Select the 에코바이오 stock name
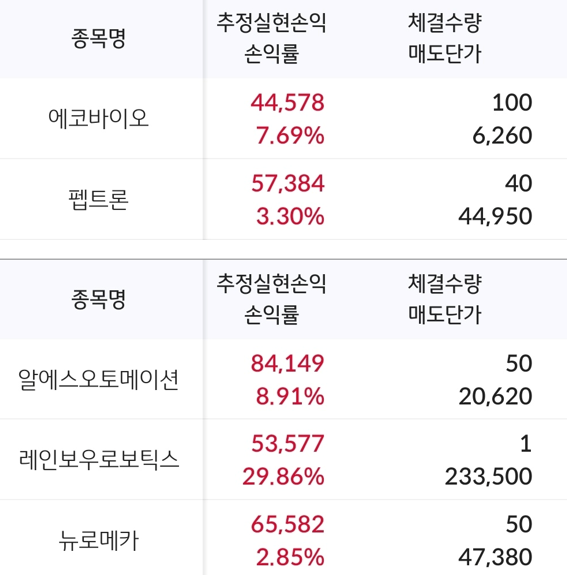This screenshot has height=575, width=567. 98,118
